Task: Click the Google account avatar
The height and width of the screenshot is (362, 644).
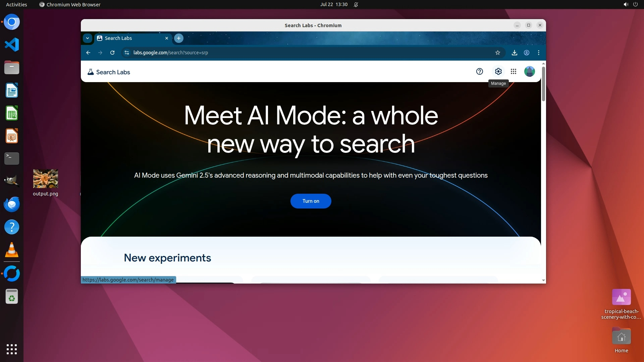Action: 529,71
